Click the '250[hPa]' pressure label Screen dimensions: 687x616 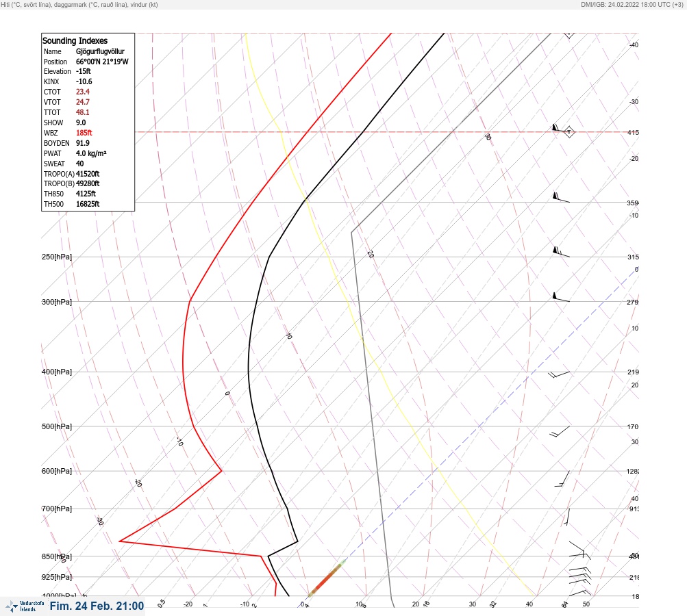click(57, 257)
